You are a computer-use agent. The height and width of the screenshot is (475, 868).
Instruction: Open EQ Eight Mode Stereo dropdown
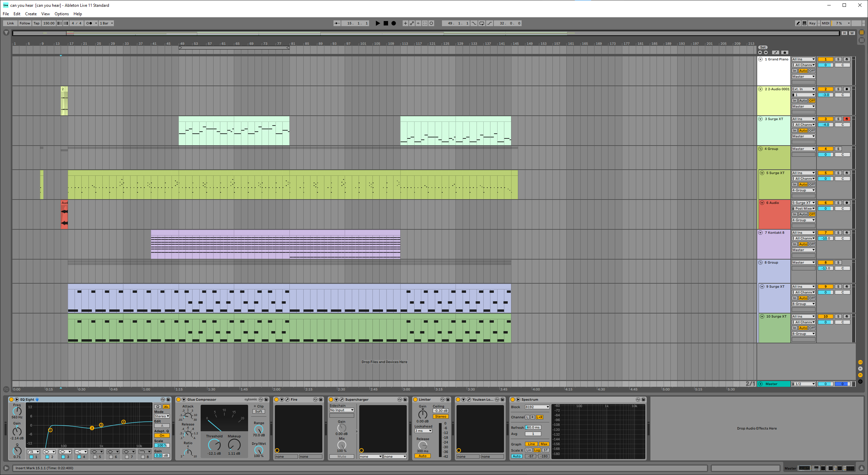coord(162,416)
